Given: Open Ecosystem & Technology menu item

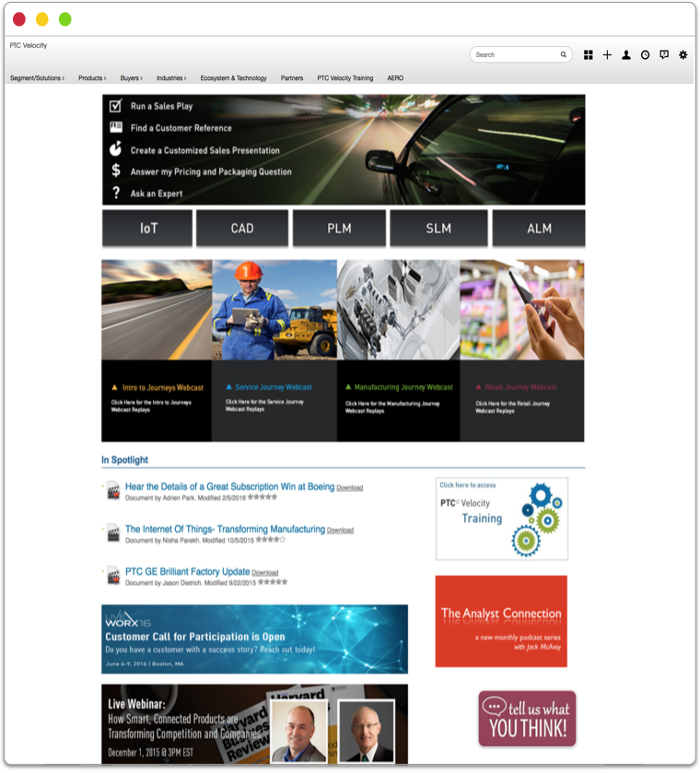Looking at the screenshot, I should (x=233, y=78).
